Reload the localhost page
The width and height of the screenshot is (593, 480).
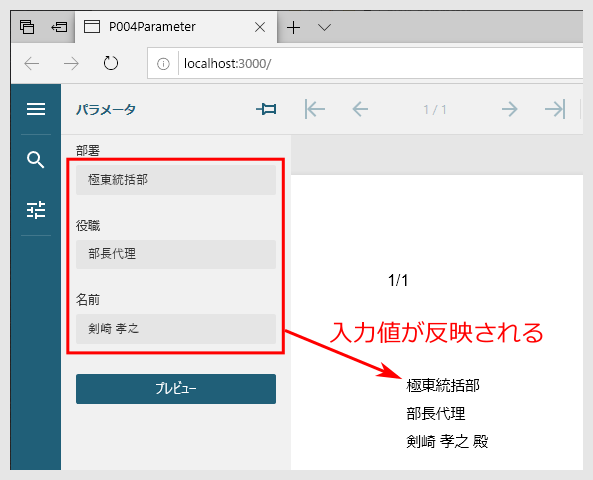(111, 63)
